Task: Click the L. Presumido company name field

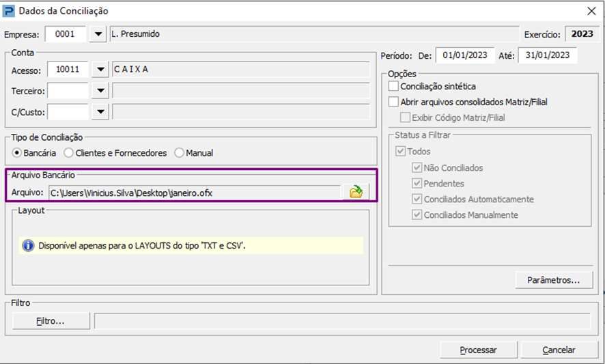Action: point(315,34)
